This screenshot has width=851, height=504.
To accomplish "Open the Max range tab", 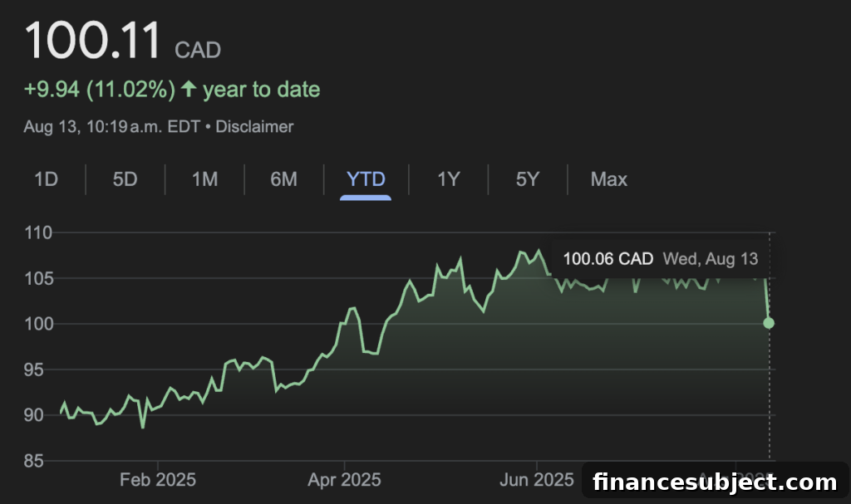I will [x=609, y=179].
